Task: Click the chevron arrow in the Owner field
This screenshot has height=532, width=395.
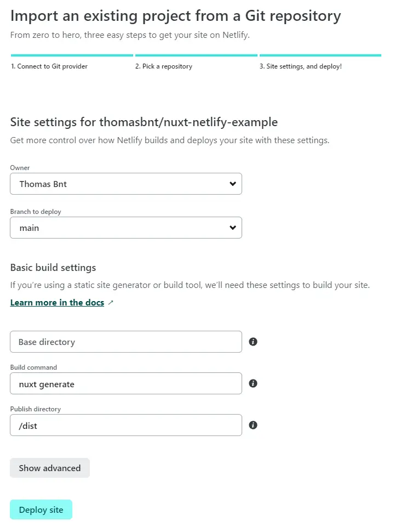Action: point(233,184)
